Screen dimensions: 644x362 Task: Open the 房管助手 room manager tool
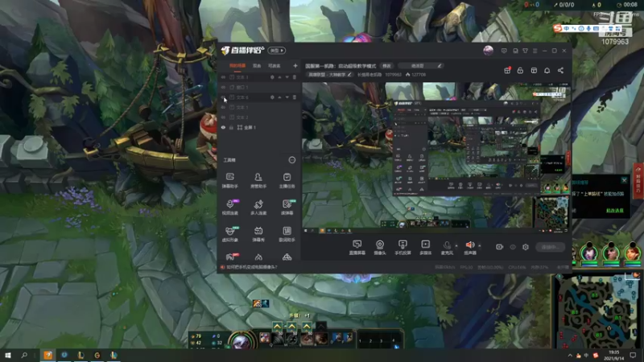258,180
